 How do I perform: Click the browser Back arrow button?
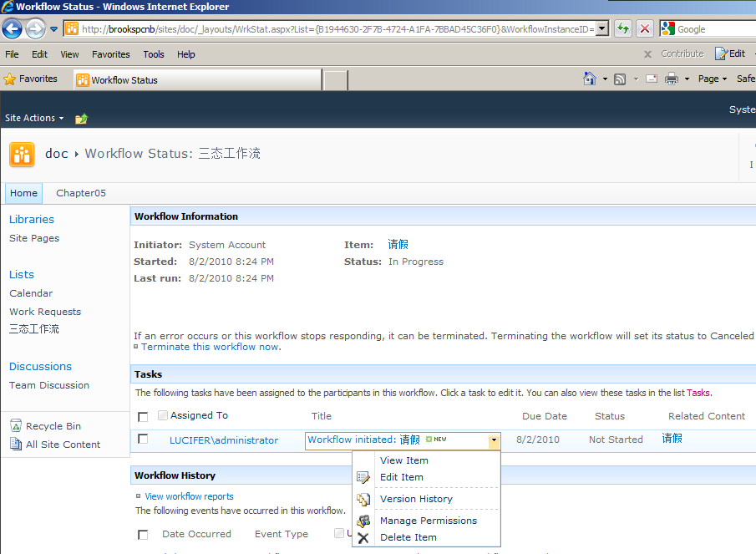(12, 29)
